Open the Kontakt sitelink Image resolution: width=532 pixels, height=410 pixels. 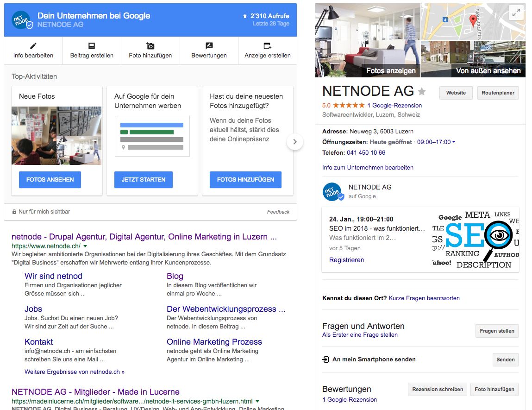39,342
